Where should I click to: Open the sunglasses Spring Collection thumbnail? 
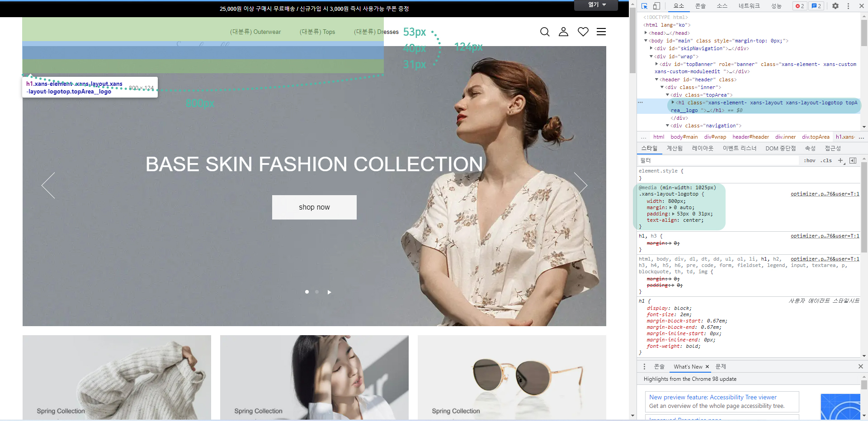(512, 377)
